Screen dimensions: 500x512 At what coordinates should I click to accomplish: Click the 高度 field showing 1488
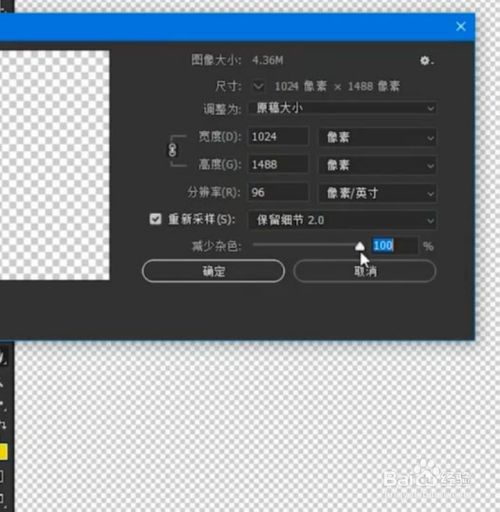[x=278, y=165]
